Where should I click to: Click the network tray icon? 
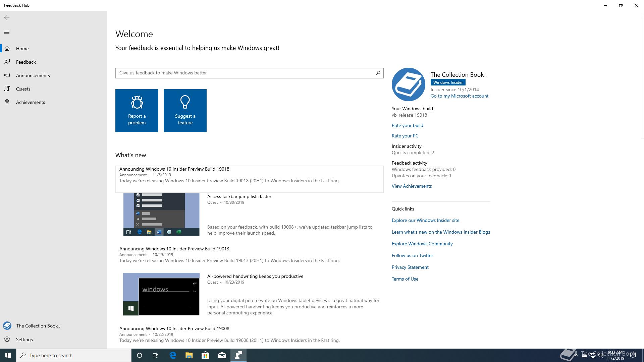click(x=592, y=355)
